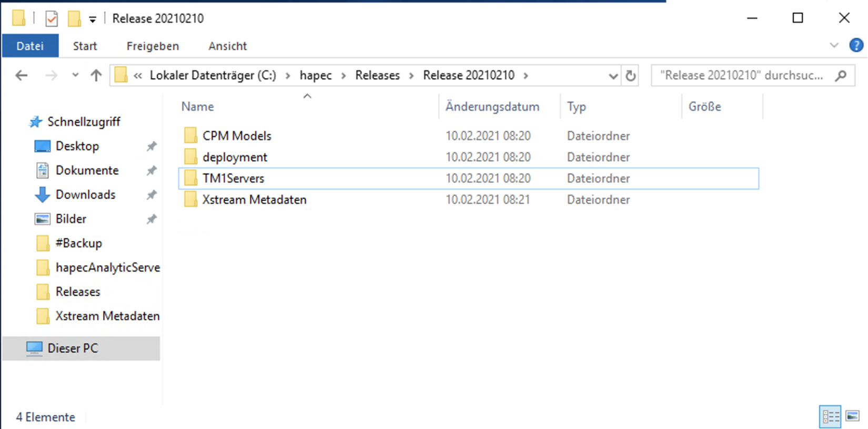
Task: Expand the ribbon with the chevron
Action: (x=834, y=46)
